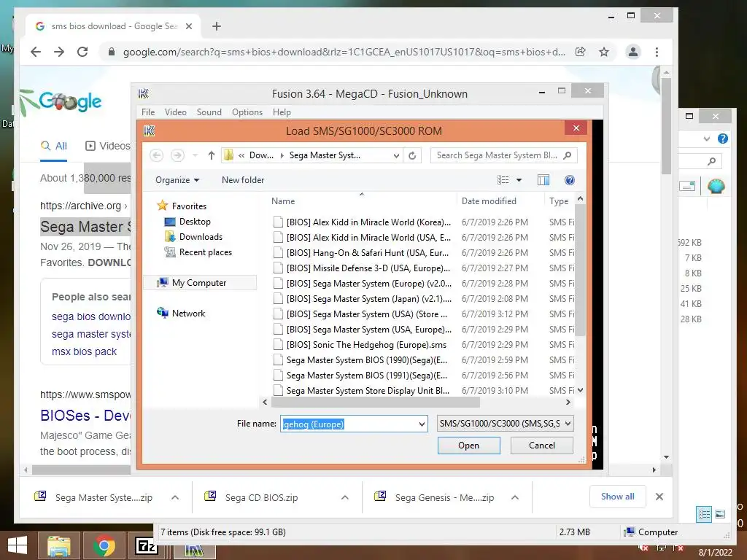The image size is (747, 560).
Task: Click the change view icon in the dialog toolbar
Action: [x=503, y=180]
